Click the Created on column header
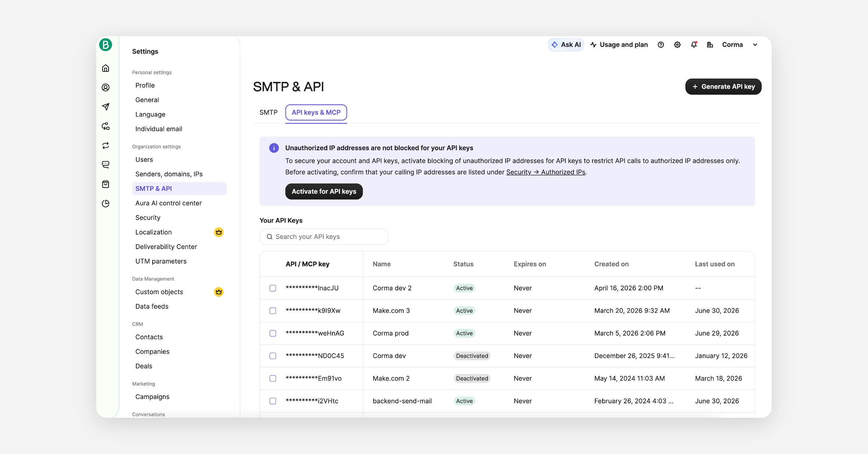868x454 pixels. click(x=612, y=264)
